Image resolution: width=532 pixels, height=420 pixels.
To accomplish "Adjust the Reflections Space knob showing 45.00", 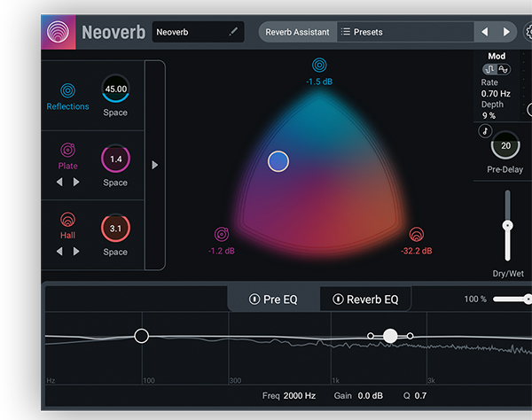I will pos(115,89).
